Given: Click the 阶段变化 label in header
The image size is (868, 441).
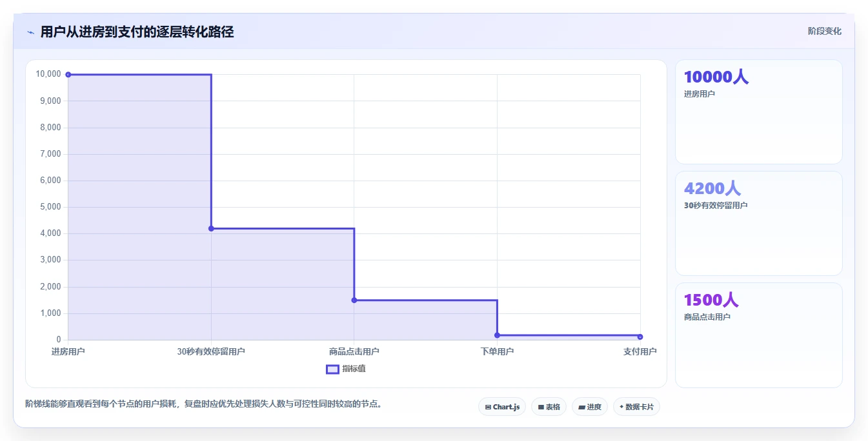Looking at the screenshot, I should 824,31.
